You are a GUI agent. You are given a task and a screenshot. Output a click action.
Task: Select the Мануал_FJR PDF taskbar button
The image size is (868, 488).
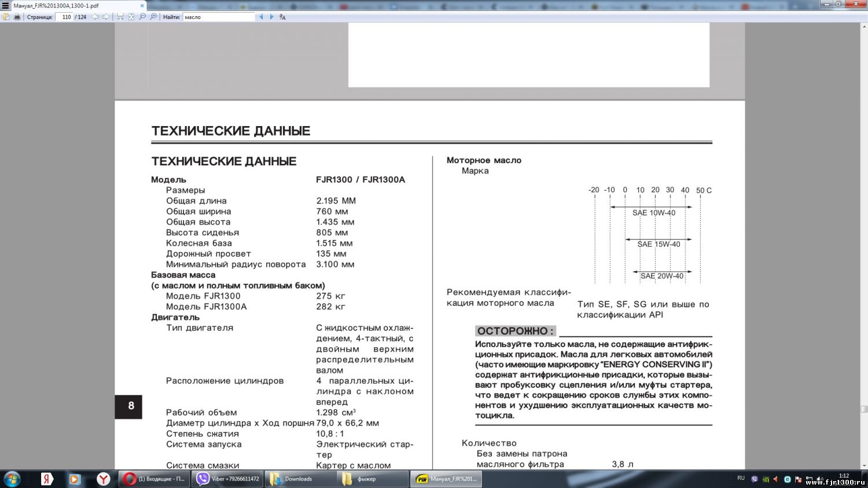[x=446, y=479]
